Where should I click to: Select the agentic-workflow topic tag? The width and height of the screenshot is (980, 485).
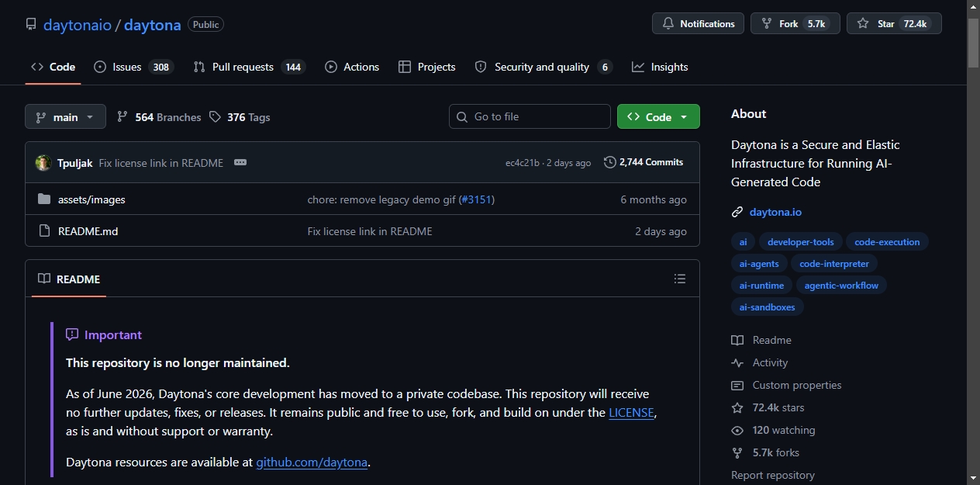[x=841, y=286]
